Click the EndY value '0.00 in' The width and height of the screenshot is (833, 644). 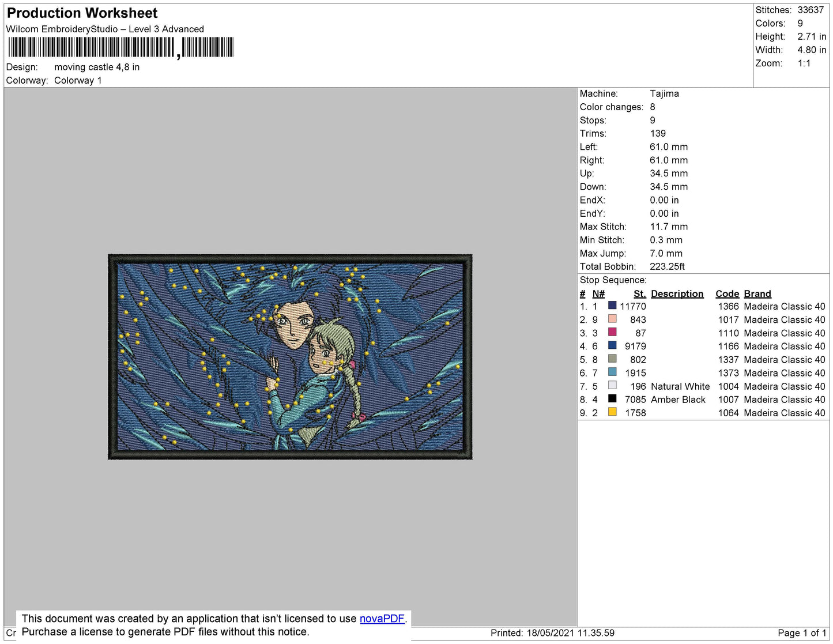664,213
